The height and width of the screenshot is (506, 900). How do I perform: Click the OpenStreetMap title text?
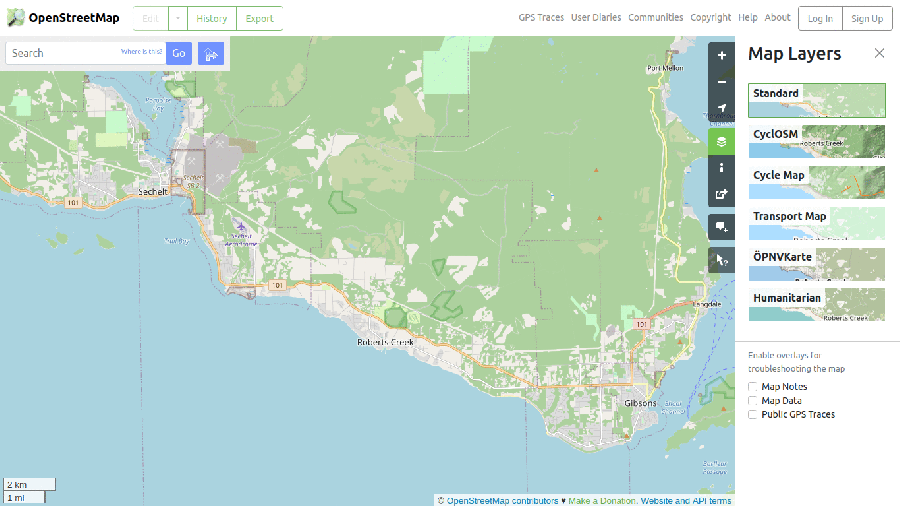pos(74,18)
